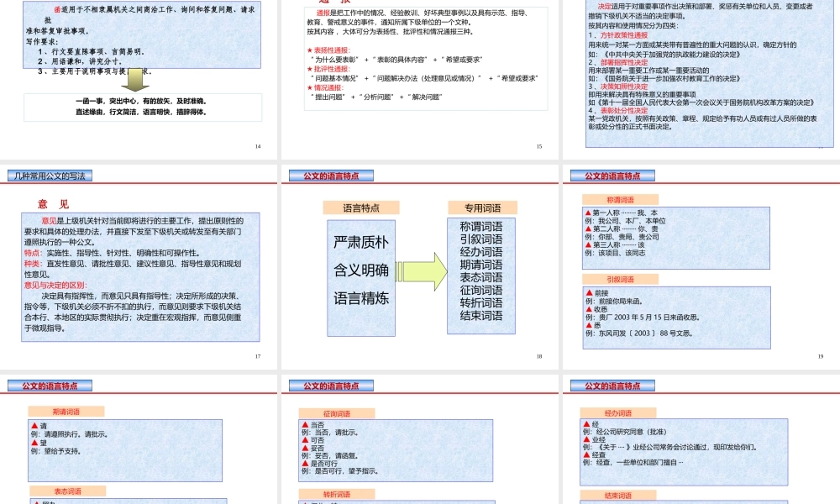Select the slide thumbnail containing 经办词语

coord(701,439)
